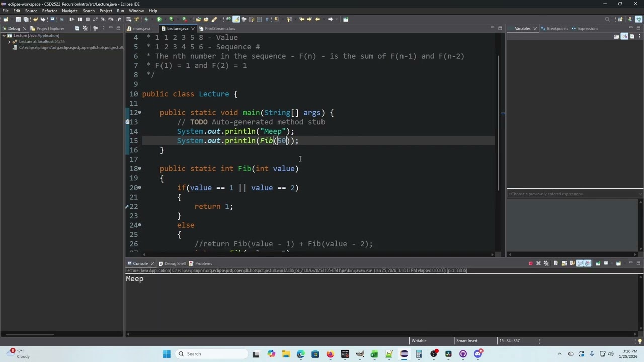Open the Forward history dropdown arrow
The height and width of the screenshot is (362, 644).
(337, 19)
